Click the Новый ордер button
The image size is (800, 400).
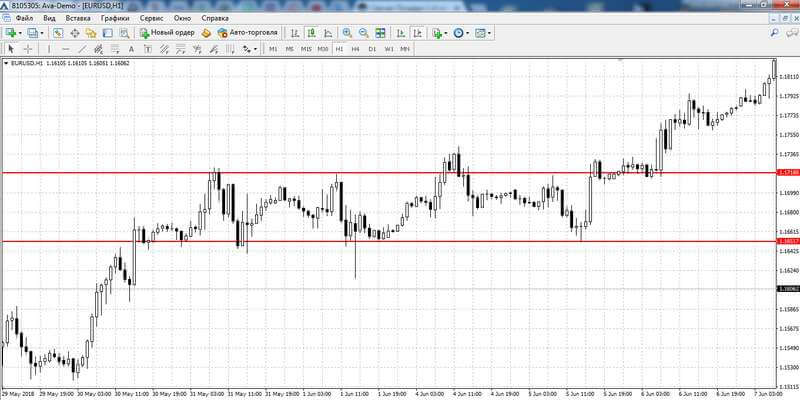point(167,33)
